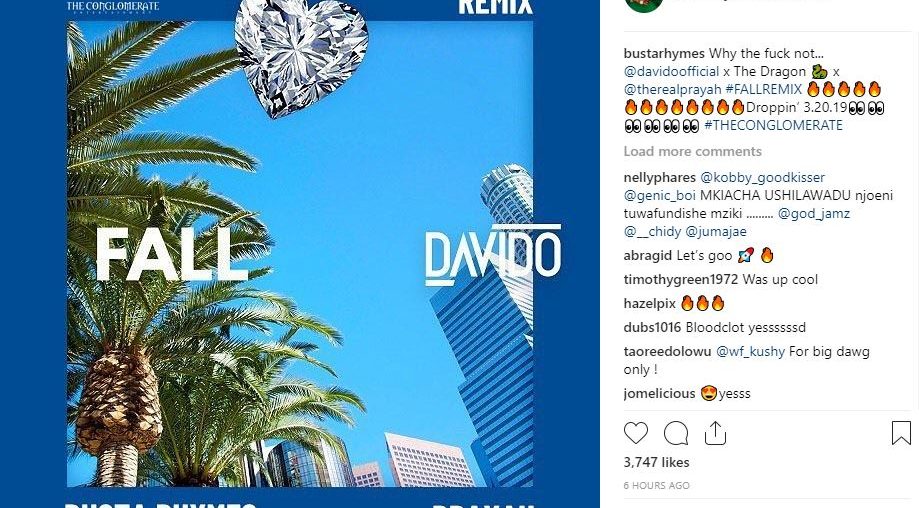The width and height of the screenshot is (919, 508).
Task: Open the comment speech bubble icon
Action: (x=676, y=434)
